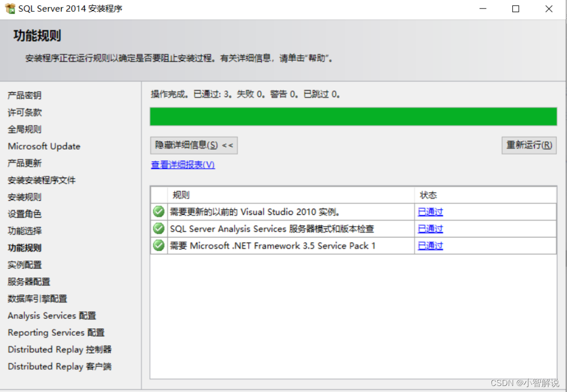Click 已通过 for the Visual Studio 2010 rule

(430, 211)
